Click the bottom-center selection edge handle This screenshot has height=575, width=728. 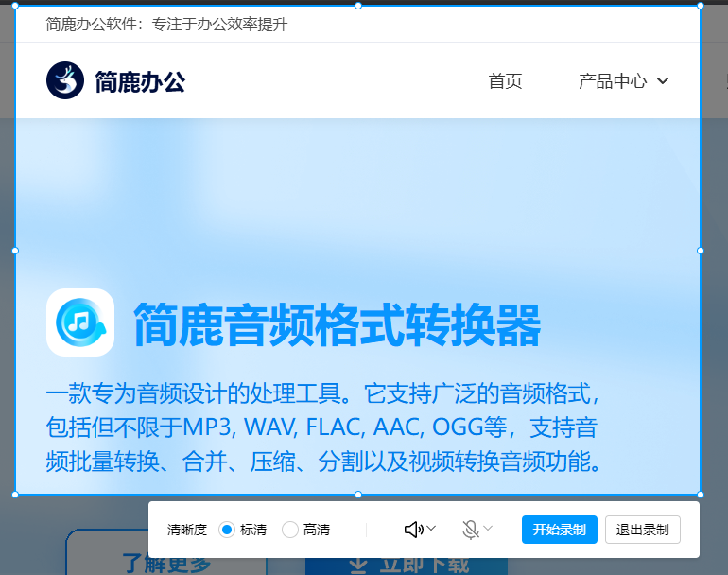coord(358,495)
